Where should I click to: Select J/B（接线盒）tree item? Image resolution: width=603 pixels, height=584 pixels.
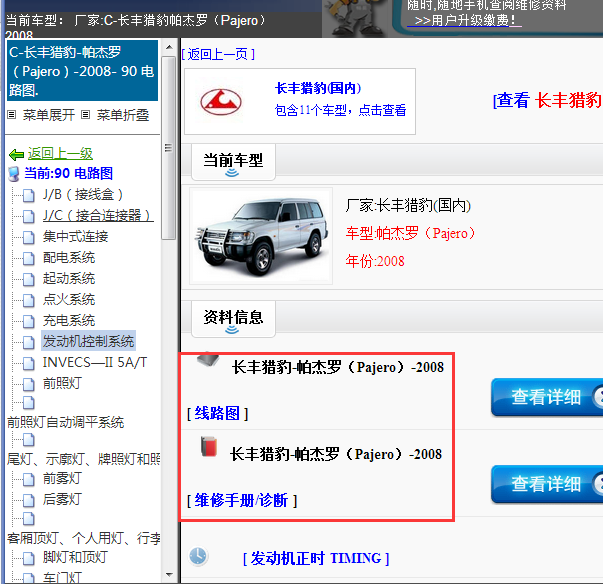coord(83,195)
